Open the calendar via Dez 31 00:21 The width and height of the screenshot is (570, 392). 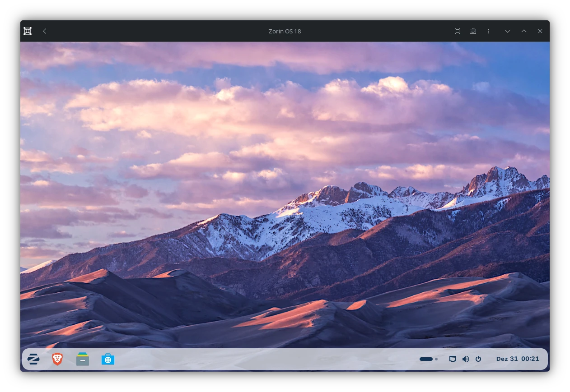point(518,359)
